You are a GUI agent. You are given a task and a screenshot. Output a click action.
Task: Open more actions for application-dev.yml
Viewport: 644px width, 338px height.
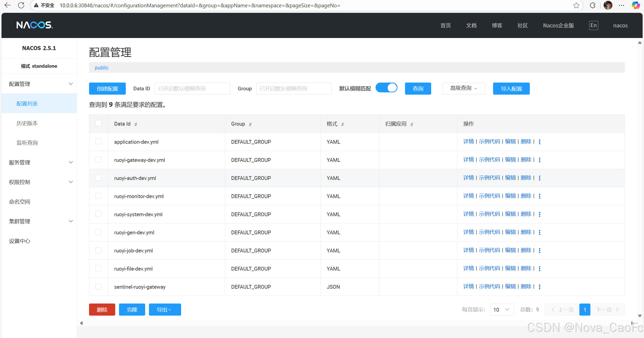[540, 142]
